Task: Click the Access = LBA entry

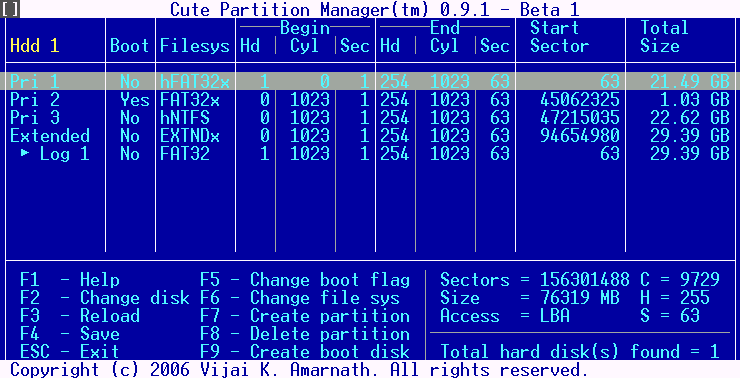Action: [x=505, y=316]
